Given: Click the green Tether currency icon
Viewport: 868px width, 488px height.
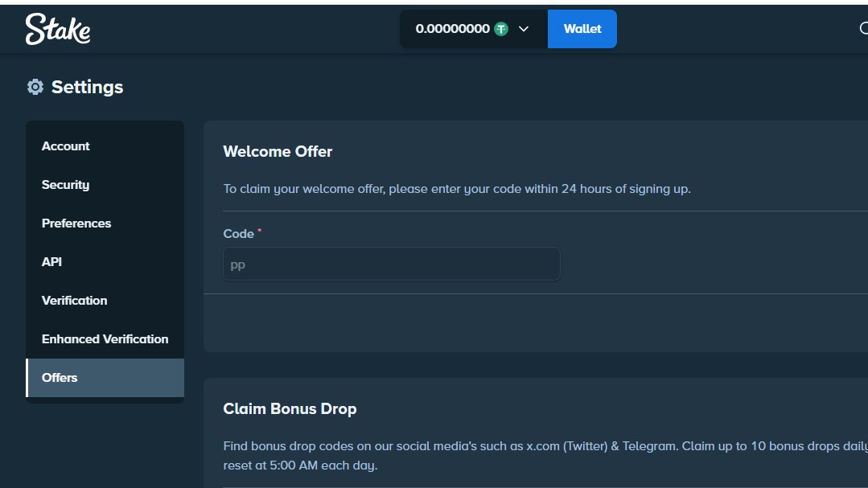Looking at the screenshot, I should pos(501,29).
